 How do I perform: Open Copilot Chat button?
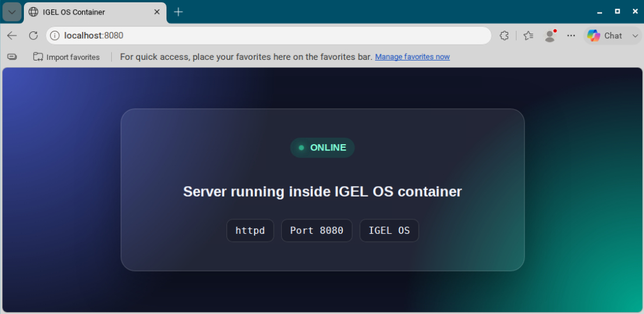click(x=604, y=35)
